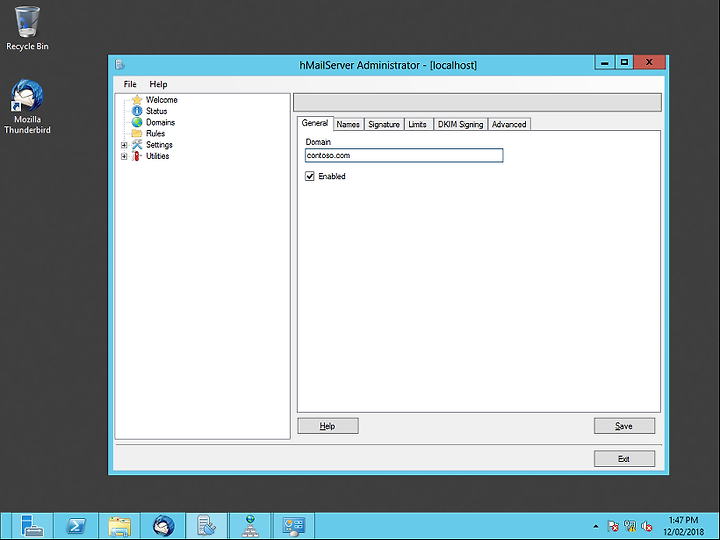
Task: Launch PowerShell from taskbar
Action: click(x=76, y=526)
